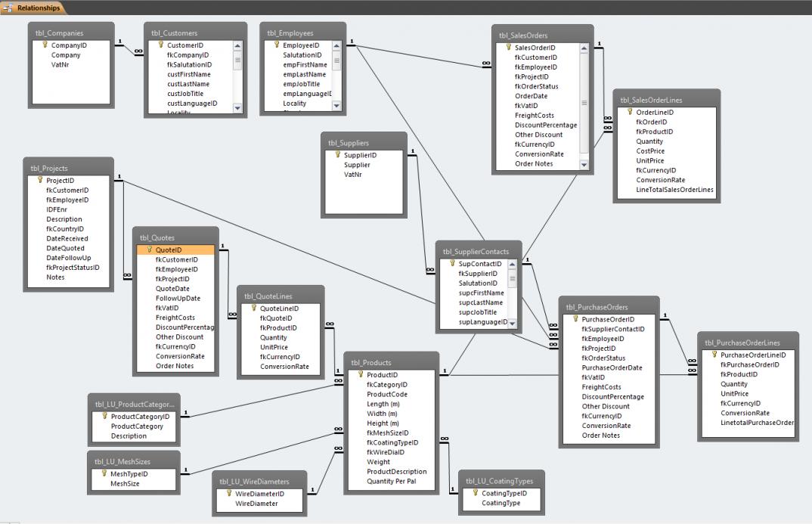
Task: Select the Supplier field in tbl_Suppliers
Action: point(357,165)
